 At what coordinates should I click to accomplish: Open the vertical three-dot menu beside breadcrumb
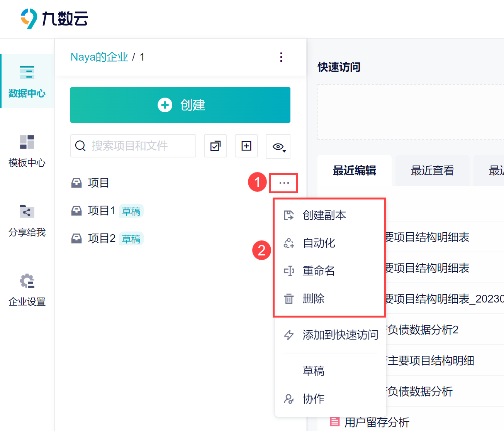point(281,57)
